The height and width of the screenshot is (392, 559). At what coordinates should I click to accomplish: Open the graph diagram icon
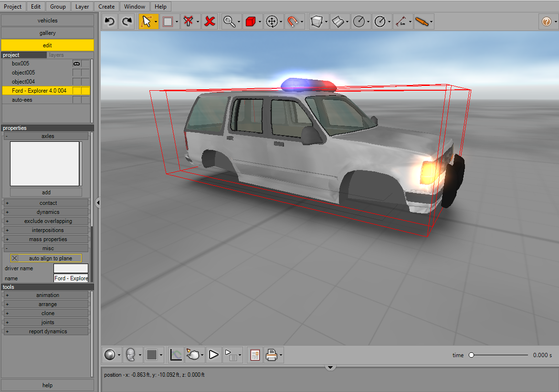tap(176, 355)
